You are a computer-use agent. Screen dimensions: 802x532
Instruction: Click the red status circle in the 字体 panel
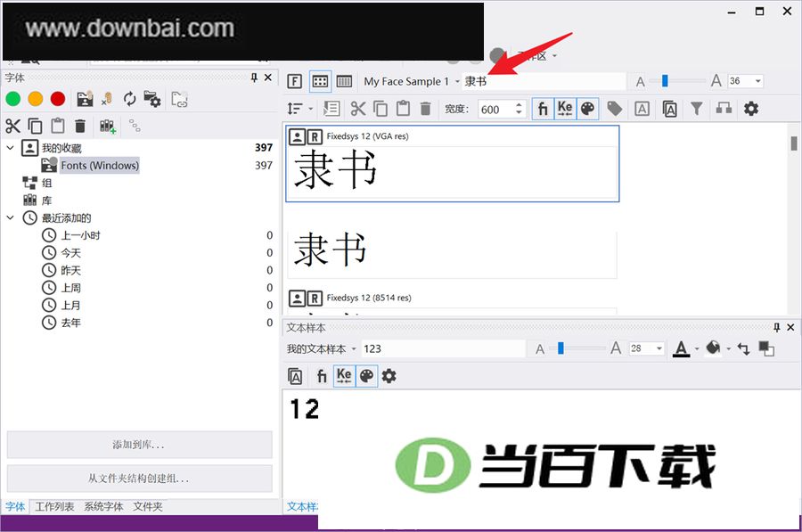(58, 99)
